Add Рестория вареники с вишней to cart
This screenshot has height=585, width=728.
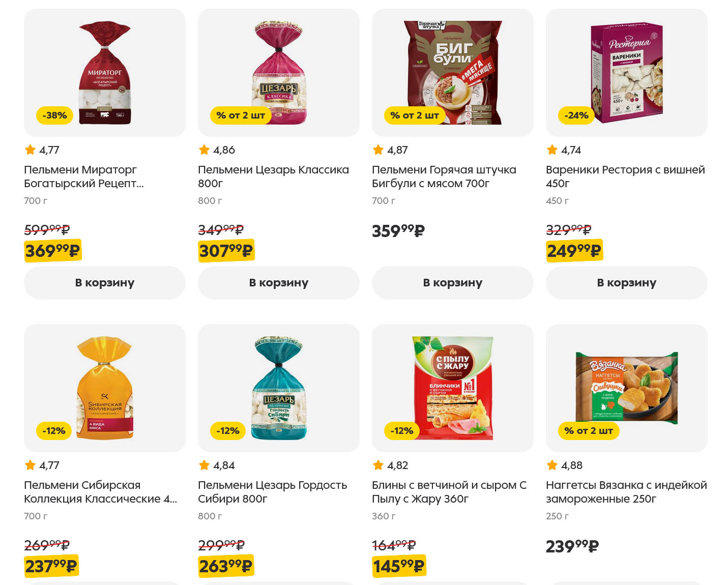(626, 283)
